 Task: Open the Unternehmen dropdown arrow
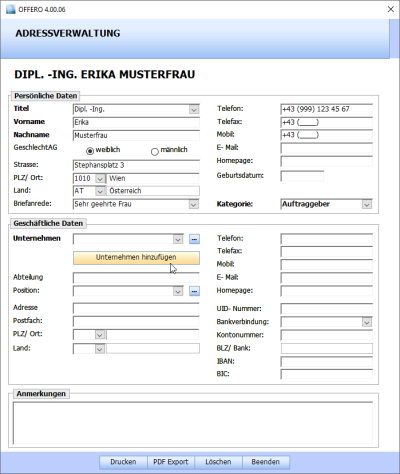178,239
